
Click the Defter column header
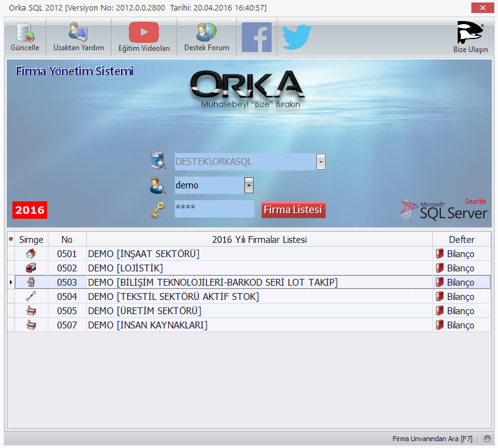461,239
